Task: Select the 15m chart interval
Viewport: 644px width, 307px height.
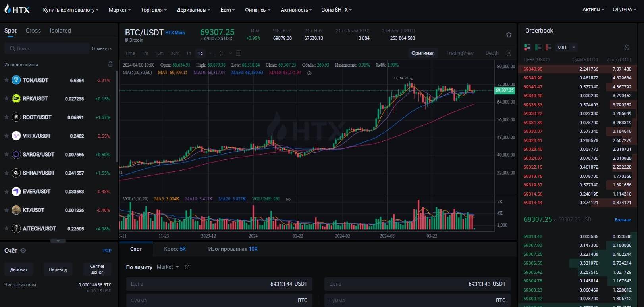Action: (159, 53)
